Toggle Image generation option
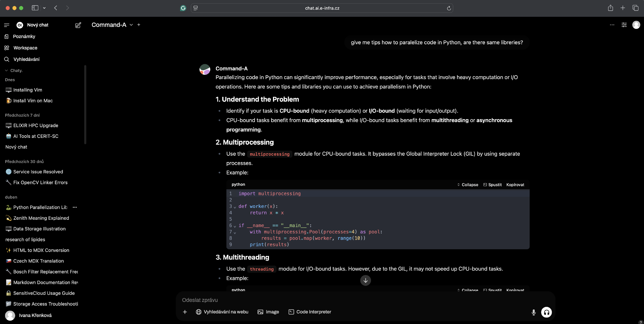 tap(268, 312)
